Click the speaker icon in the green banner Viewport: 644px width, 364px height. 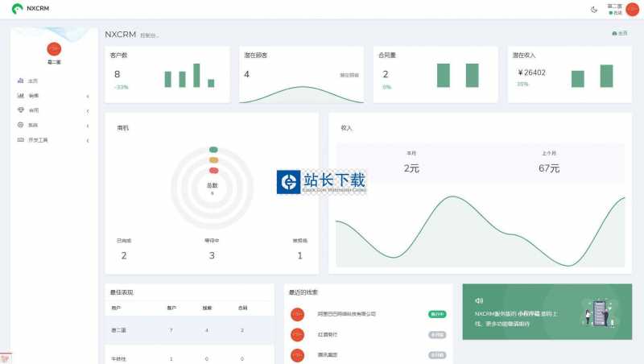(x=479, y=300)
